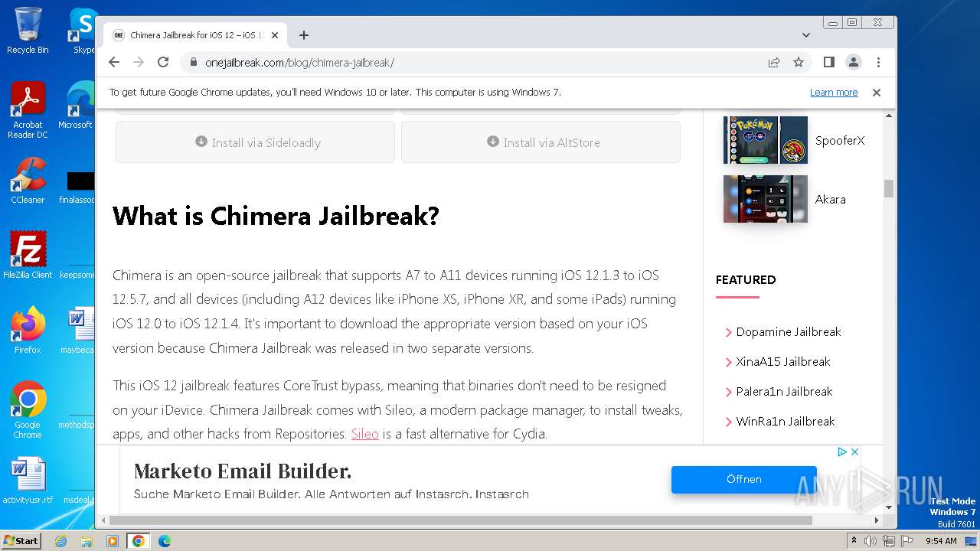The width and height of the screenshot is (980, 551).
Task: Switch to Chrome in the taskbar
Action: point(139,541)
